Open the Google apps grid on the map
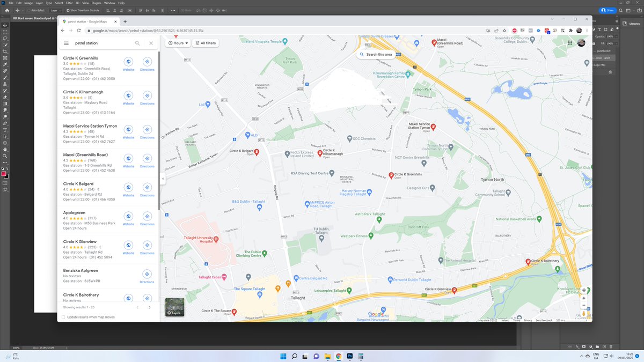This screenshot has height=362, width=644. pyautogui.click(x=569, y=43)
